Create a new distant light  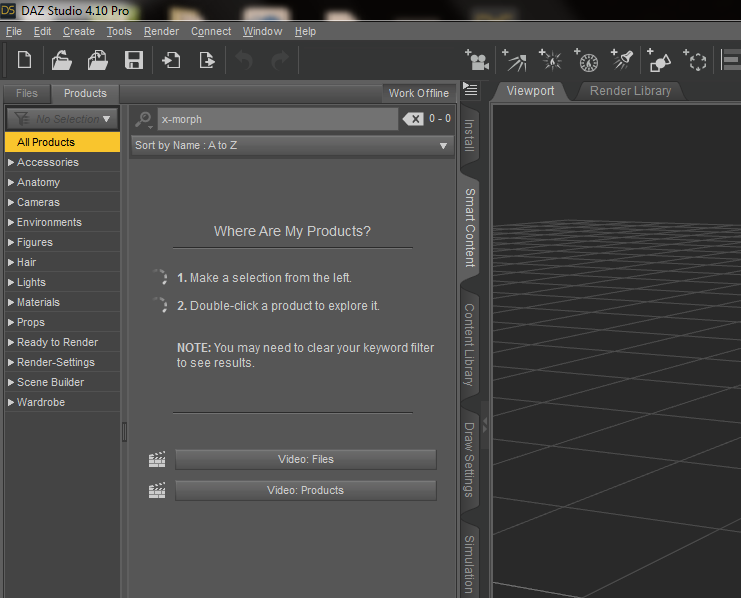click(x=515, y=60)
